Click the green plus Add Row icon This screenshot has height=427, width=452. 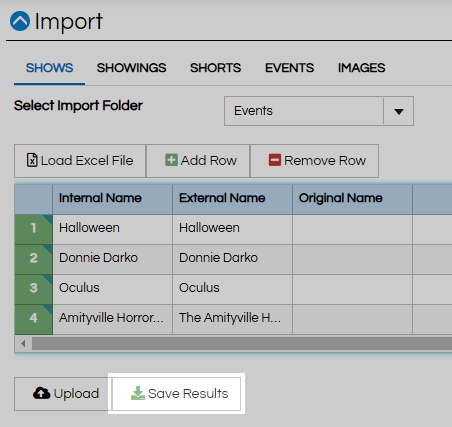pos(171,160)
